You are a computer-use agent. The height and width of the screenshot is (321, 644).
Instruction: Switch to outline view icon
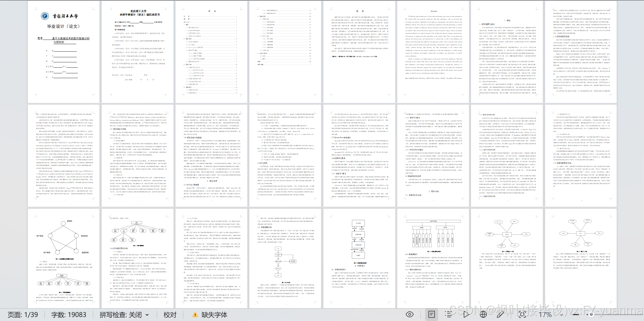pyautogui.click(x=448, y=315)
